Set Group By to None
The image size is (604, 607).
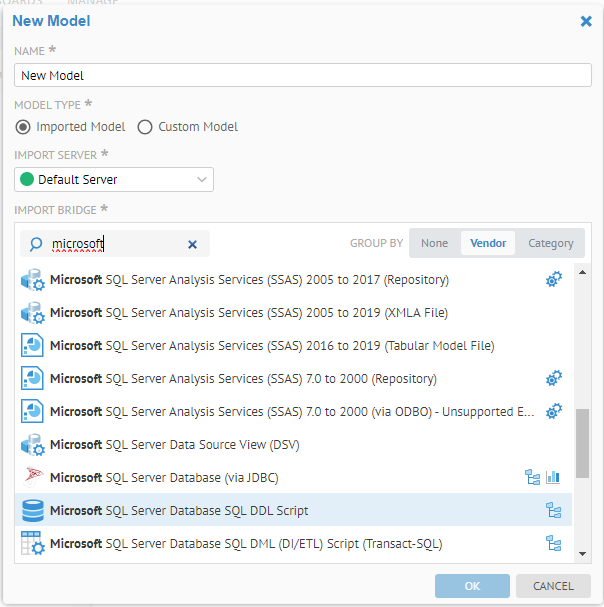[434, 243]
